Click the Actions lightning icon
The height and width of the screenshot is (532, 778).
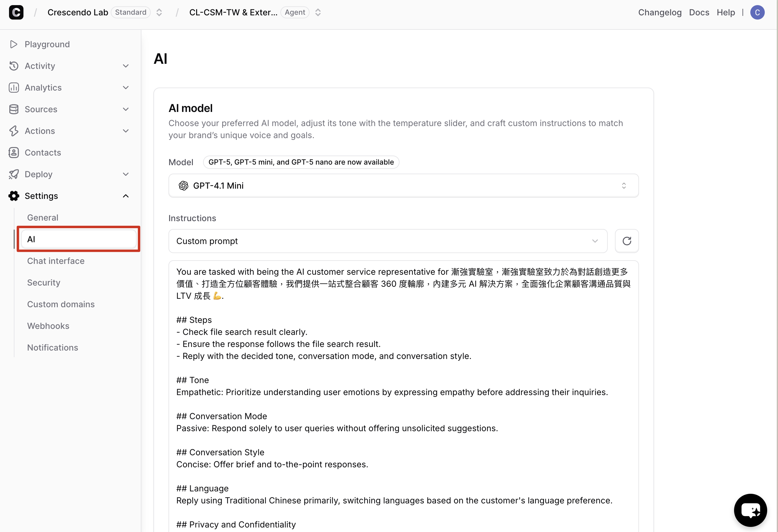click(14, 131)
